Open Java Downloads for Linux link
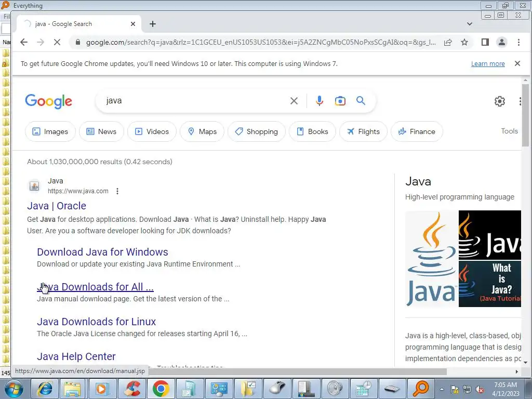Screen dimensions: 532x399 [x=96, y=322]
